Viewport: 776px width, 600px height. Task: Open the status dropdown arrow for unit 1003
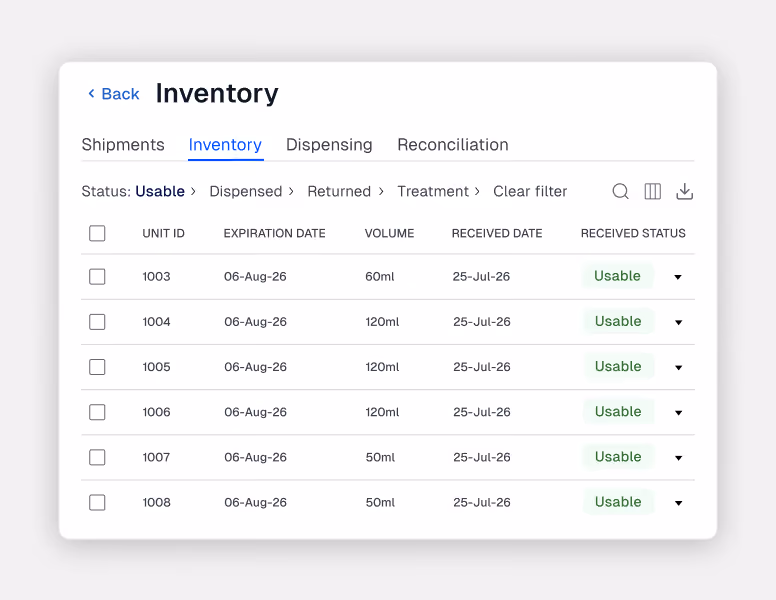(x=678, y=277)
